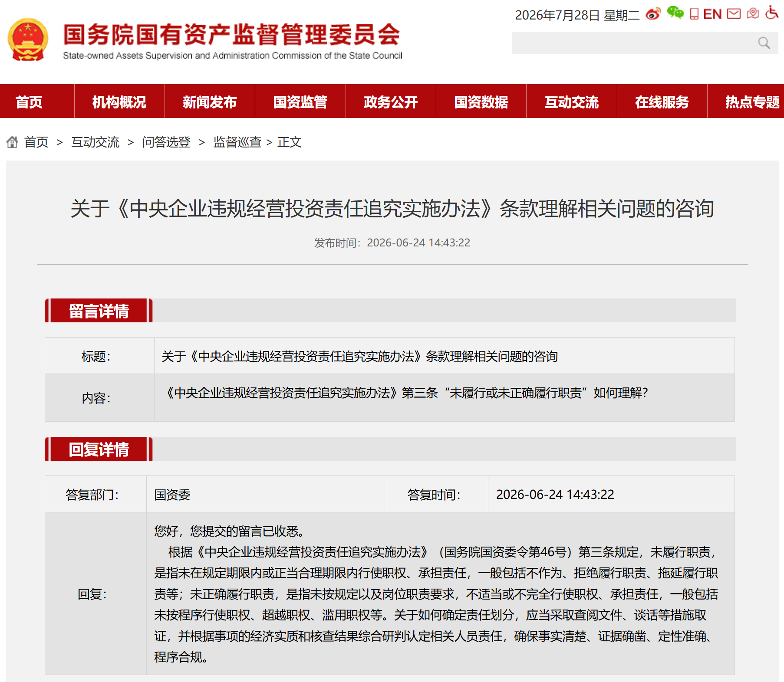The height and width of the screenshot is (682, 784).
Task: Open the mobile version icon
Action: point(694,14)
